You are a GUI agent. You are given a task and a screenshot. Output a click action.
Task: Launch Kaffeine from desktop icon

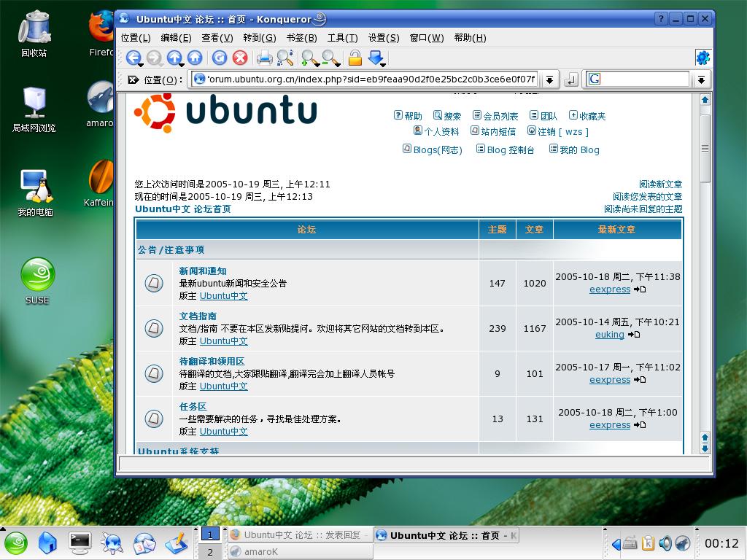pos(99,183)
